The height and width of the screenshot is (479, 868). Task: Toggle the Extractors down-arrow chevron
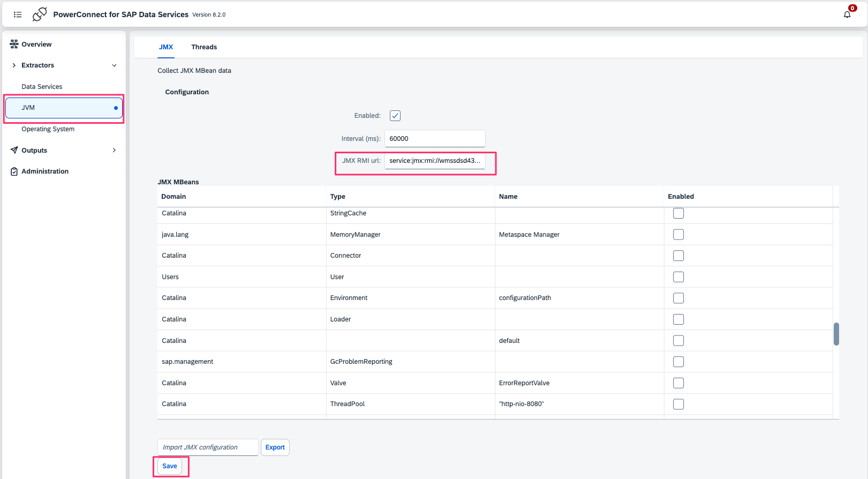coord(114,65)
